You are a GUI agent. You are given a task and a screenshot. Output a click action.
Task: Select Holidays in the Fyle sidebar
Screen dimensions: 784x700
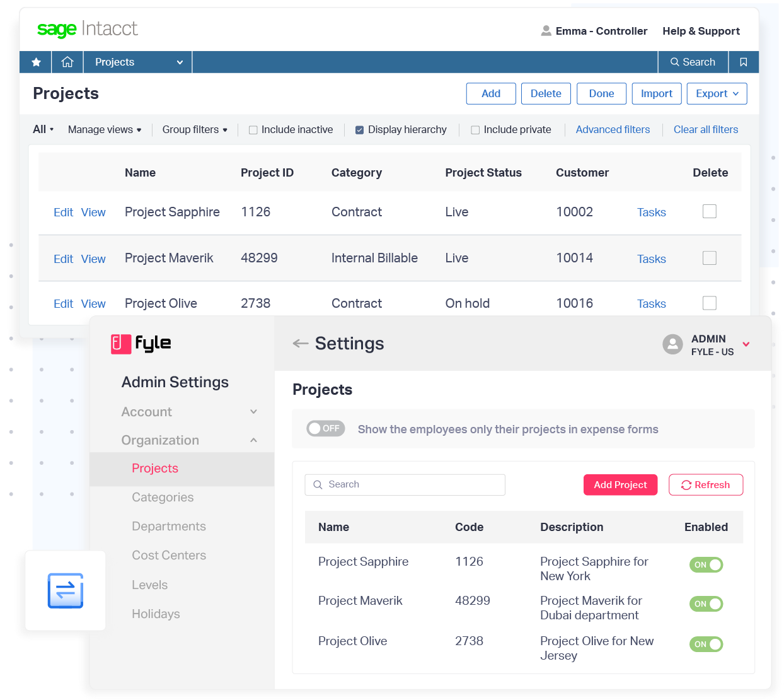pyautogui.click(x=156, y=614)
